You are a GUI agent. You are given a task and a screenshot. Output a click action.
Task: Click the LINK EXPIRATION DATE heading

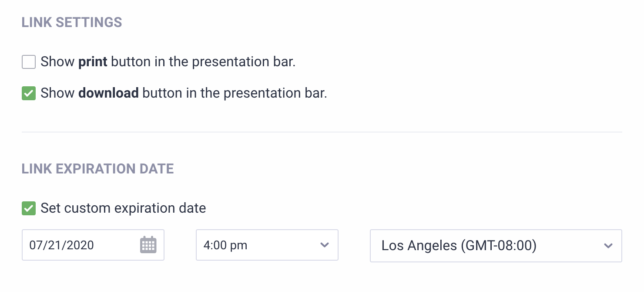point(98,169)
